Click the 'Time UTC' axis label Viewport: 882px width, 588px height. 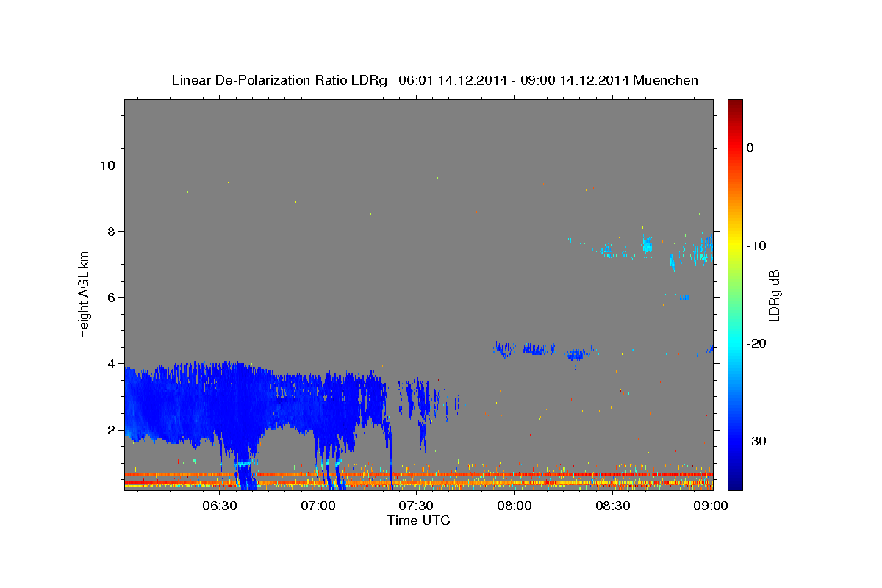[x=418, y=520]
